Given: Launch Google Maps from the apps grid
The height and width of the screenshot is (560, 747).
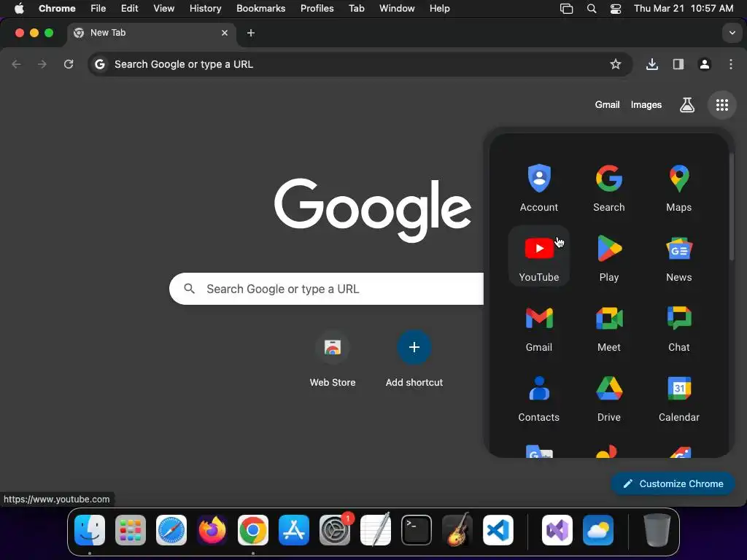Looking at the screenshot, I should 679,187.
